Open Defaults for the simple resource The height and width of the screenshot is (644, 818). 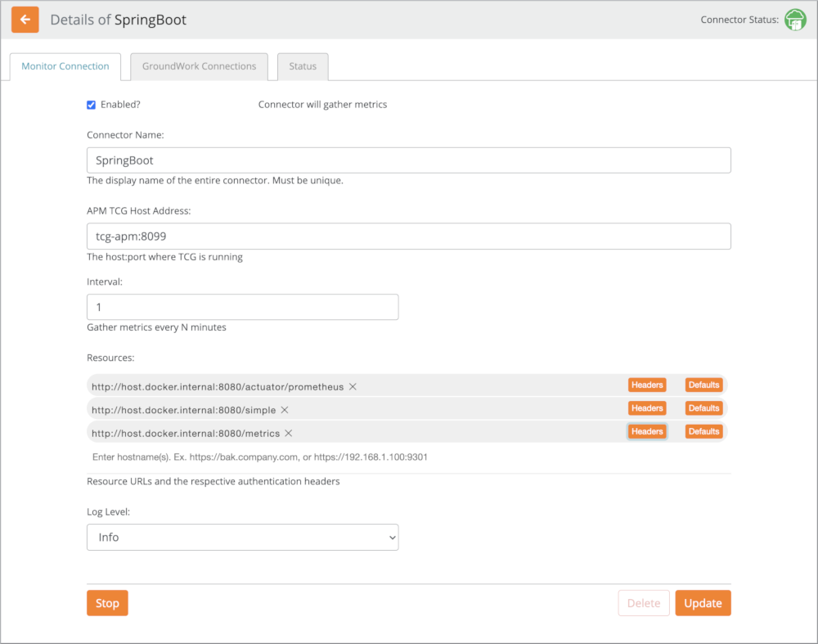703,408
